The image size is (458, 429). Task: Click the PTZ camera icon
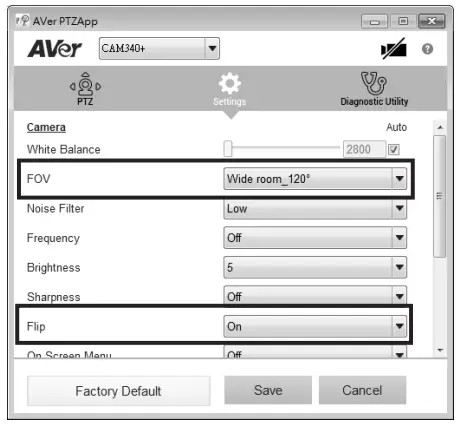(85, 84)
